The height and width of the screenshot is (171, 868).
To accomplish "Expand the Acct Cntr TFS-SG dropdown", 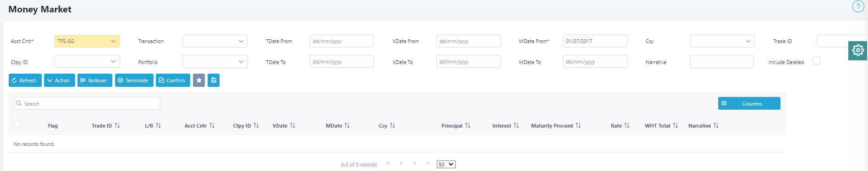I will pos(87,41).
